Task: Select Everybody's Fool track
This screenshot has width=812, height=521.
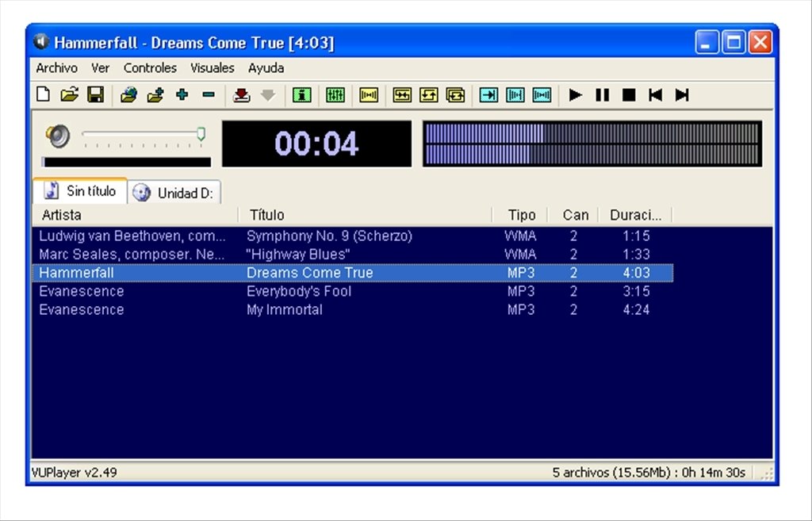Action: 353,292
